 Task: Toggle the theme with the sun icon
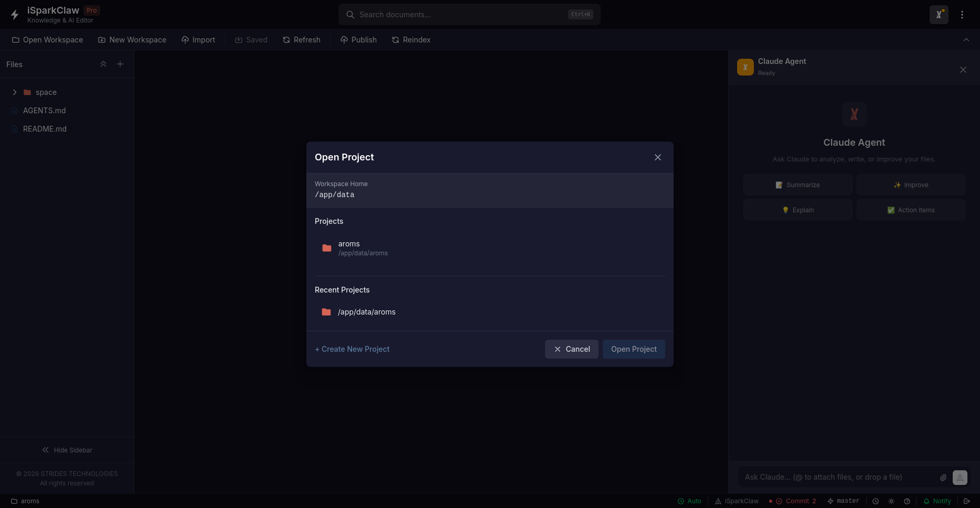click(x=891, y=501)
